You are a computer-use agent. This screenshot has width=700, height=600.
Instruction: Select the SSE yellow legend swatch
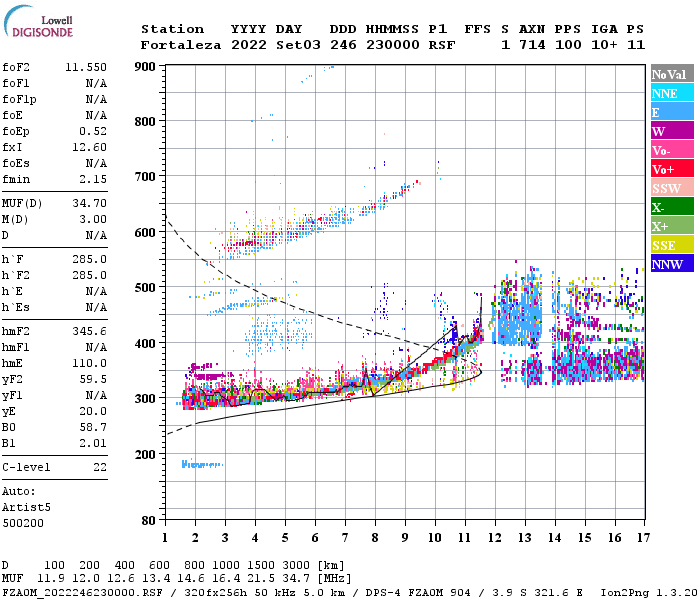click(672, 245)
